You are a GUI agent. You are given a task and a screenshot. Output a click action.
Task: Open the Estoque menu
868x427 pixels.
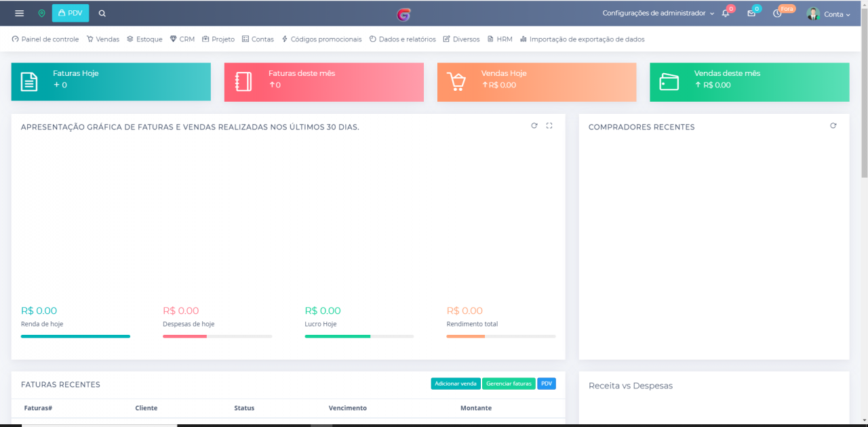coord(144,39)
